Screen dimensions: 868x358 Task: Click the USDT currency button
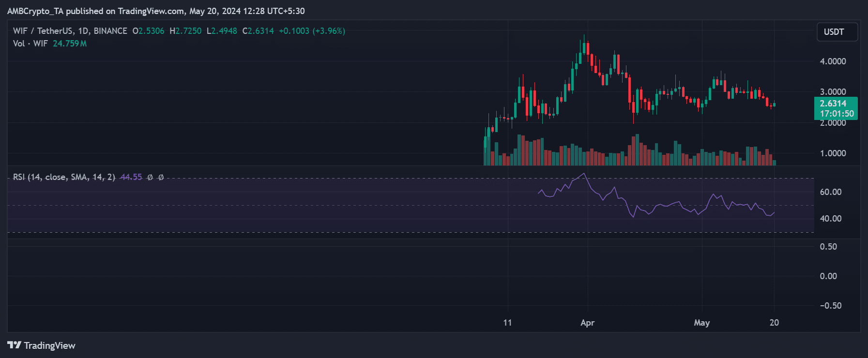[x=837, y=32]
